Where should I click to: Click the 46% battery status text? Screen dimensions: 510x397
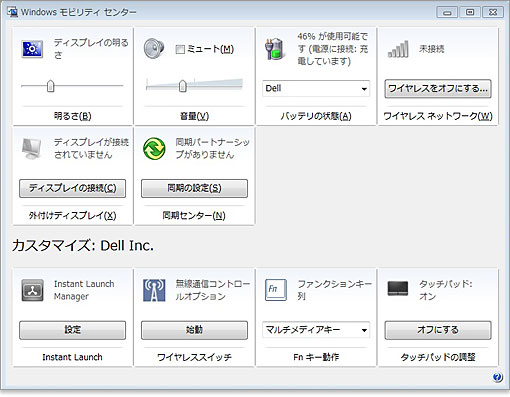click(333, 49)
